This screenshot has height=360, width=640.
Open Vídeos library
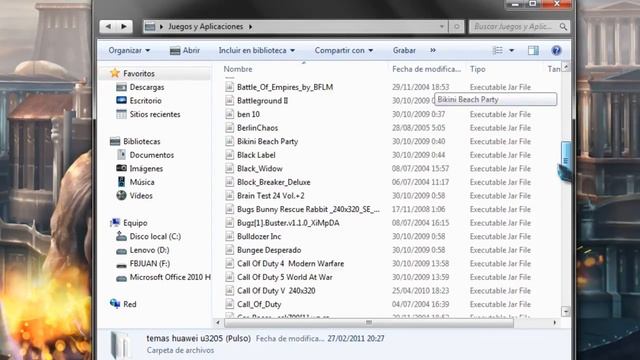(141, 196)
